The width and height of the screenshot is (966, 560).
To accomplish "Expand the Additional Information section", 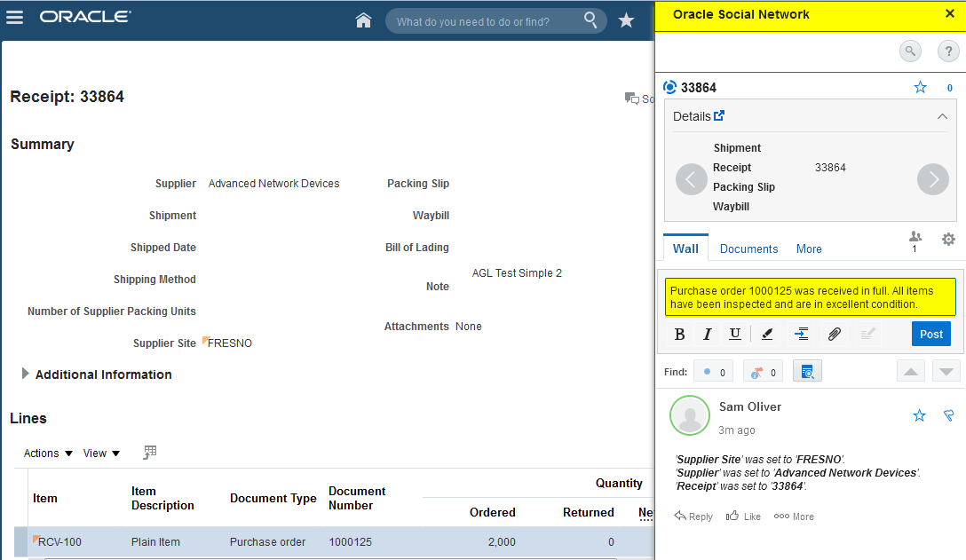I will 26,374.
